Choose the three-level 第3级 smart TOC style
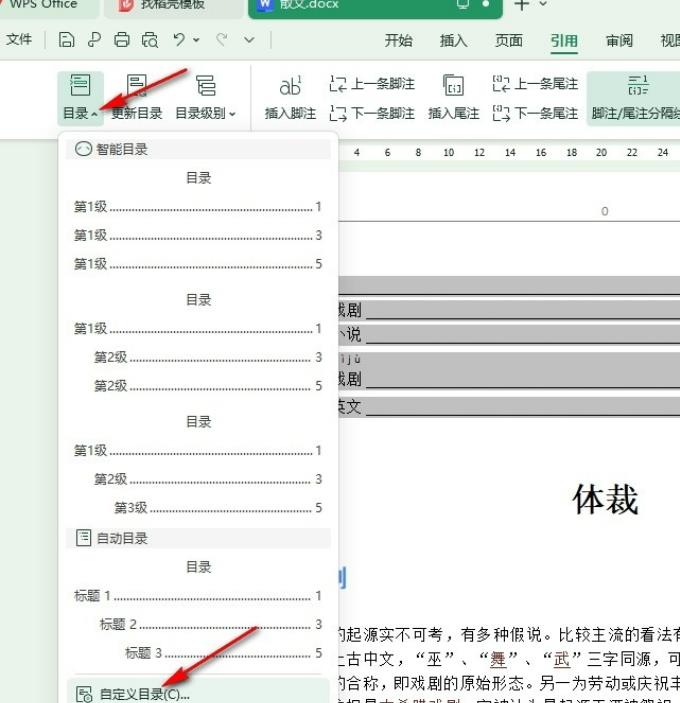This screenshot has width=680, height=703. point(198,465)
